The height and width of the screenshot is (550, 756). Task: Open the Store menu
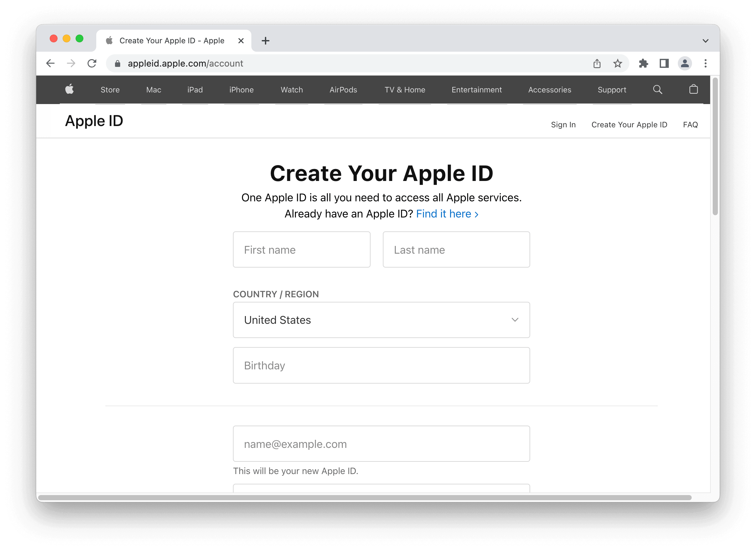[x=110, y=90]
